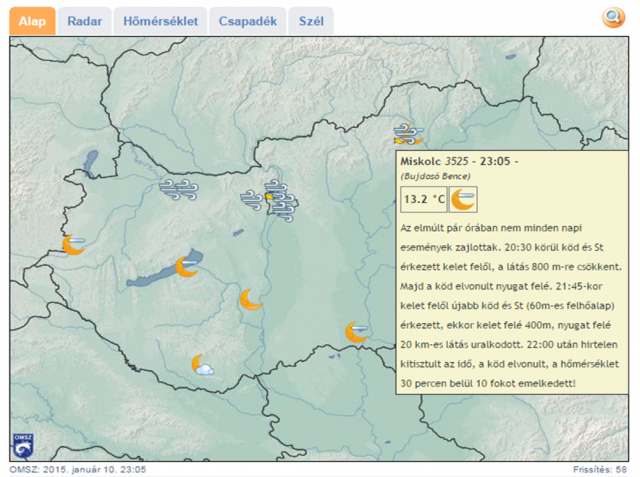
Task: Click the moon icon in southeastern Hungary
Action: pyautogui.click(x=356, y=332)
